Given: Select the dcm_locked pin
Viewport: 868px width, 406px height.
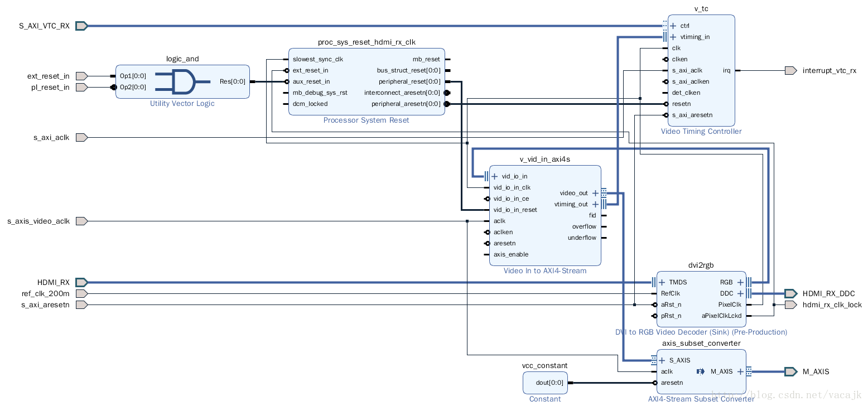Looking at the screenshot, I should click(x=310, y=104).
